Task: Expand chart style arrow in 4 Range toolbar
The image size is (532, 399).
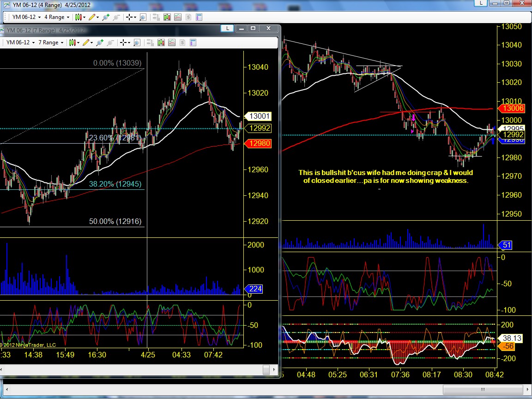Action: [84, 17]
